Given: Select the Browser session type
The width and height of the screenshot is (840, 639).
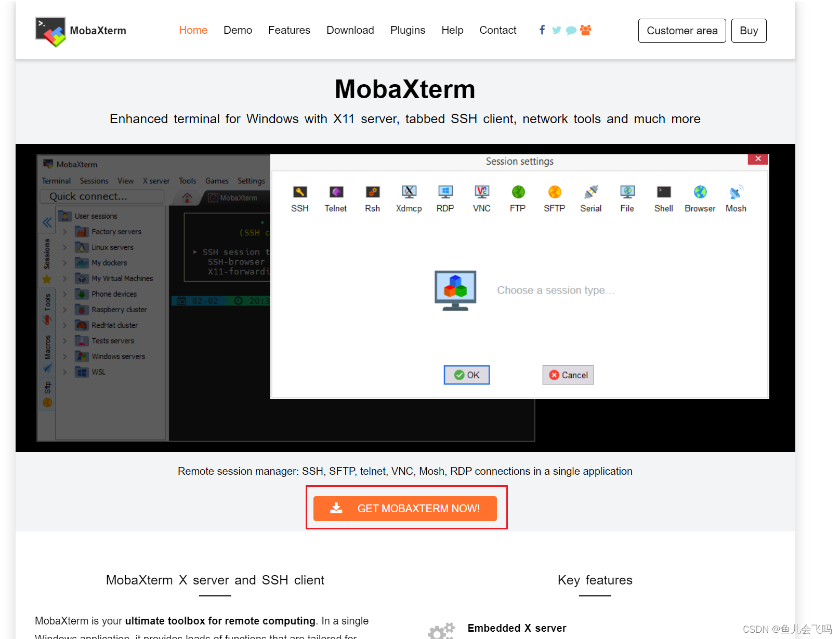Looking at the screenshot, I should pyautogui.click(x=699, y=198).
